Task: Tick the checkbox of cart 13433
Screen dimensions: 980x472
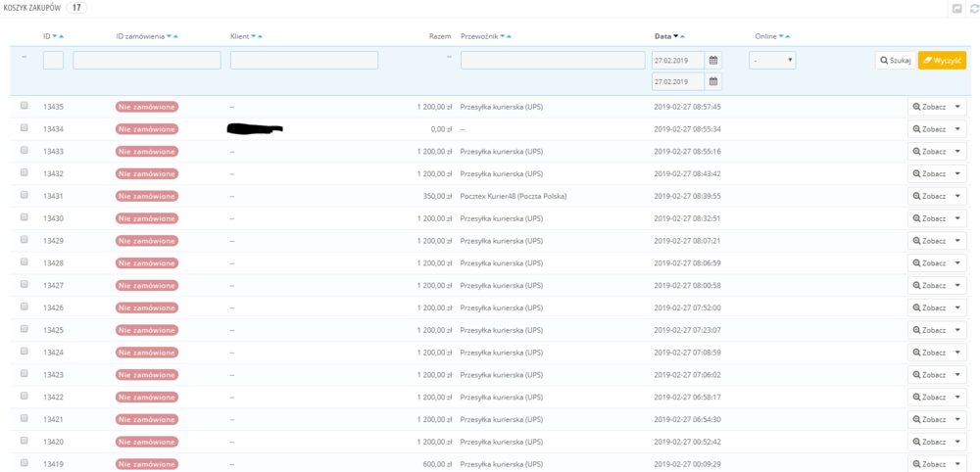Action: tap(24, 150)
